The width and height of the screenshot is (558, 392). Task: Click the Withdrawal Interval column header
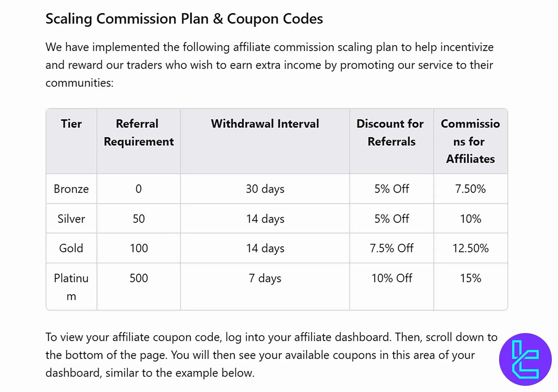click(265, 124)
